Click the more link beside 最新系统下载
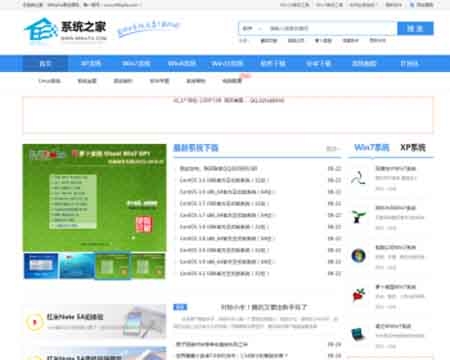Viewport: 450px width, 360px height. (x=333, y=149)
